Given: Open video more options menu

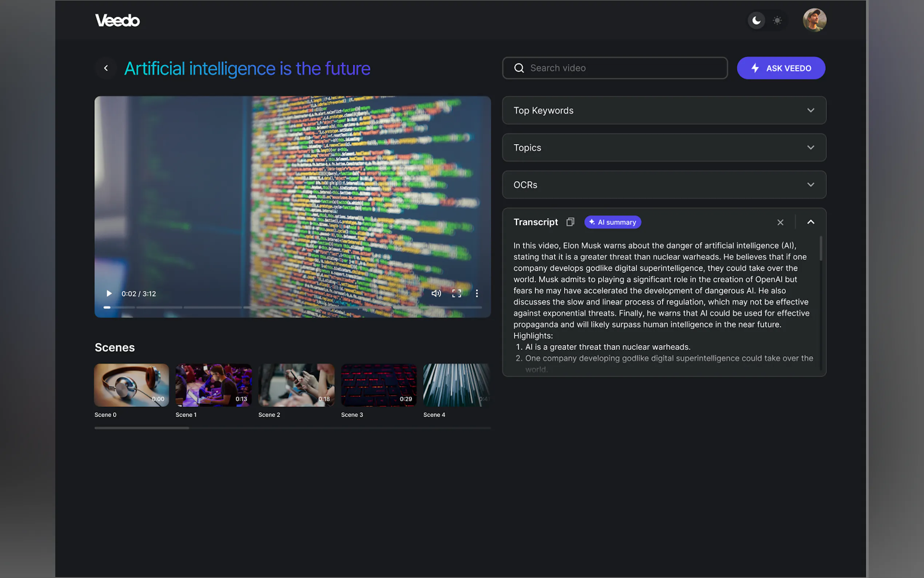Looking at the screenshot, I should click(476, 293).
